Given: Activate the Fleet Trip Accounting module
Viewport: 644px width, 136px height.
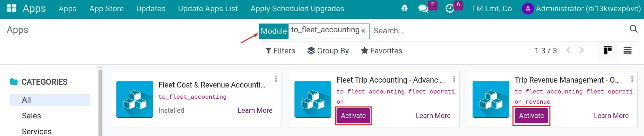Looking at the screenshot, I should pyautogui.click(x=353, y=116).
